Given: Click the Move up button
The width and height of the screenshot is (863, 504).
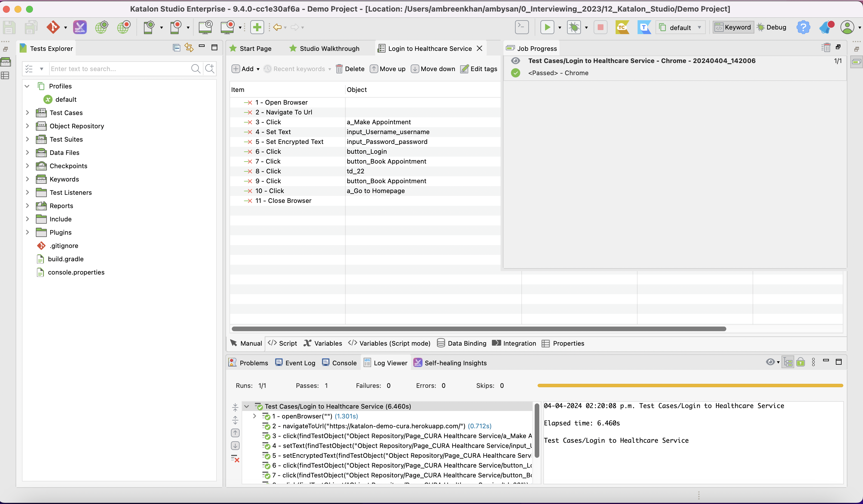Looking at the screenshot, I should [x=388, y=69].
